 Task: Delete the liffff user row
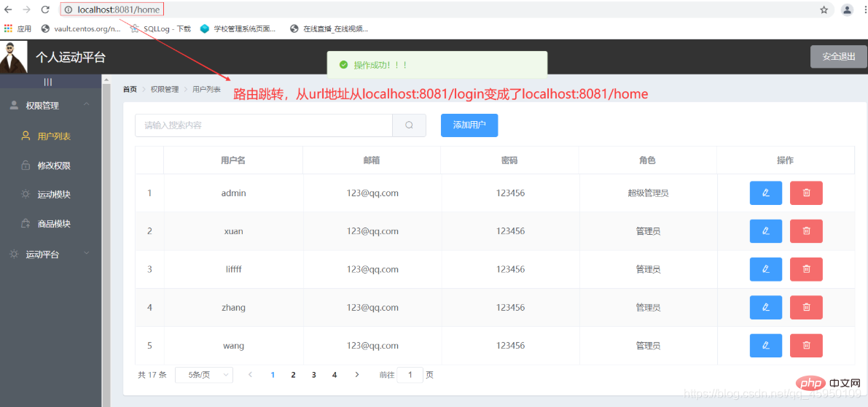pyautogui.click(x=806, y=269)
